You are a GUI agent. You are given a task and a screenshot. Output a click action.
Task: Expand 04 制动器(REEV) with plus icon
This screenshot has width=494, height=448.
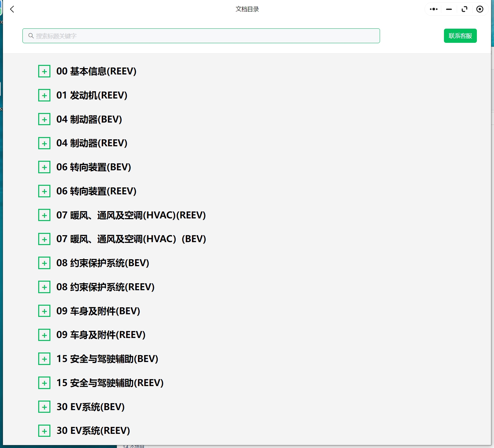pyautogui.click(x=44, y=143)
